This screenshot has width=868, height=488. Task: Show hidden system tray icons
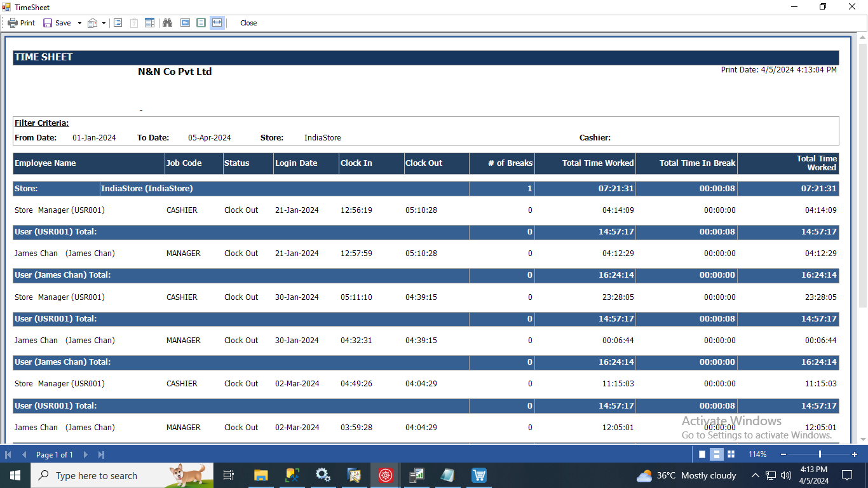[x=756, y=475]
